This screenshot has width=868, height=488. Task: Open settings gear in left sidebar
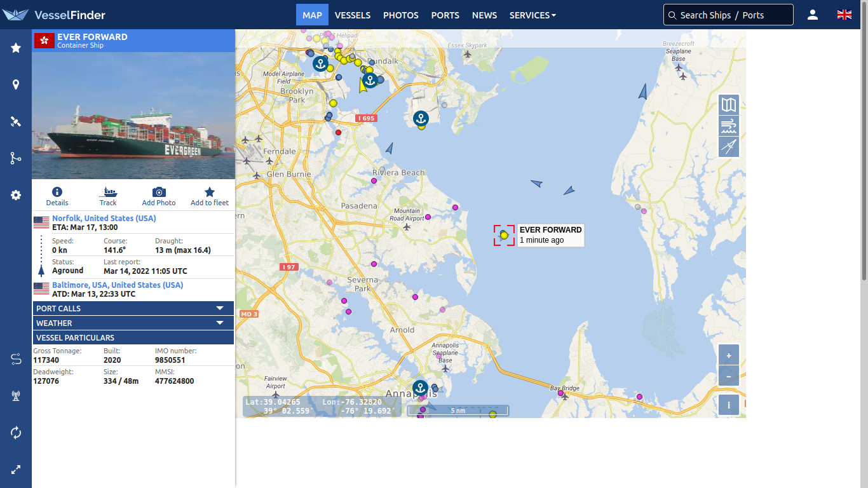click(x=16, y=195)
